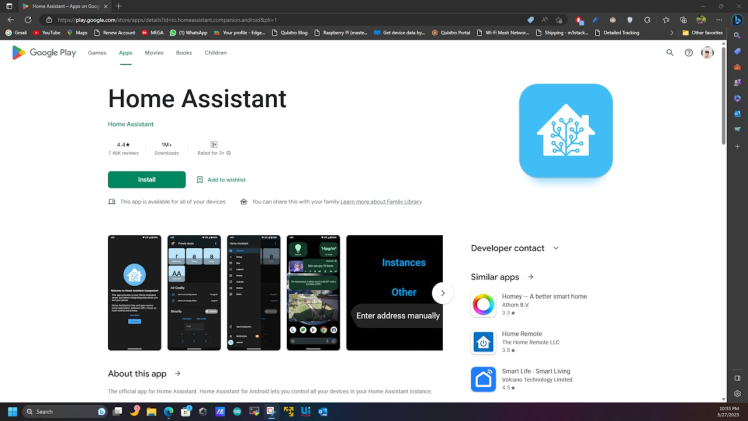Click the Read aloud icon in address bar
748x421 pixels.
tap(544, 20)
